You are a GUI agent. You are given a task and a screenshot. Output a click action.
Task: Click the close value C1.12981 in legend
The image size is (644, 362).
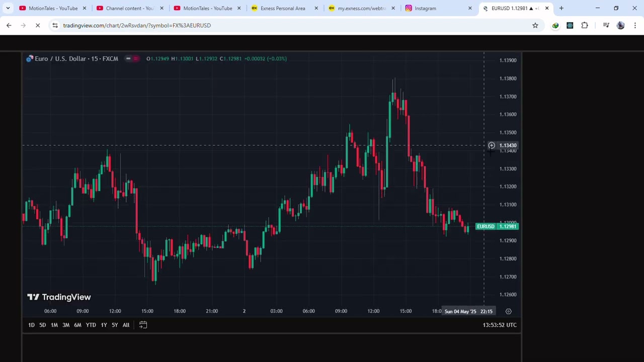231,59
